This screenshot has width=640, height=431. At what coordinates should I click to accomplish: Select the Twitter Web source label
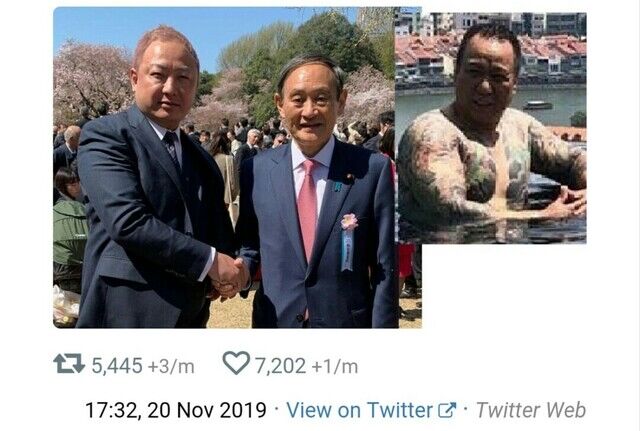(x=531, y=410)
